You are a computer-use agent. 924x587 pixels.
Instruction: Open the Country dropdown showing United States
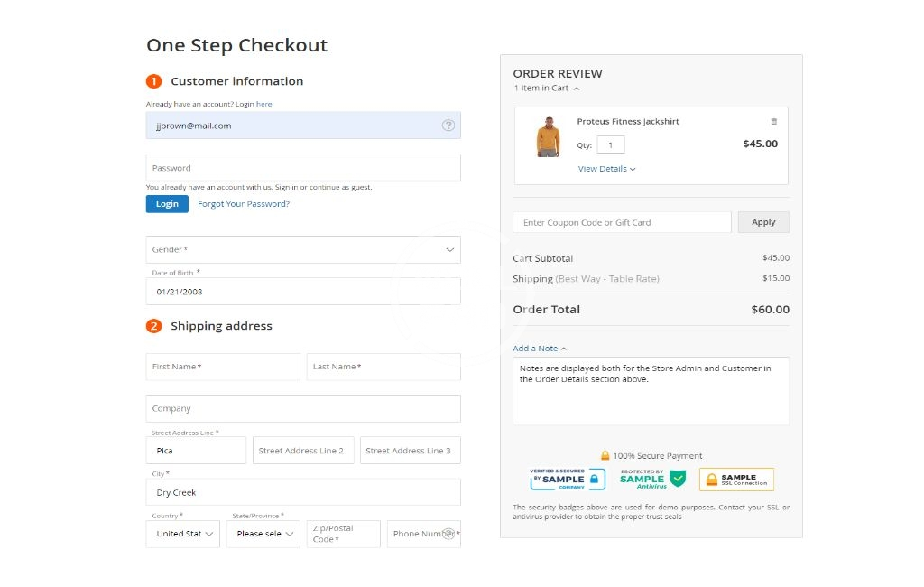pos(183,534)
